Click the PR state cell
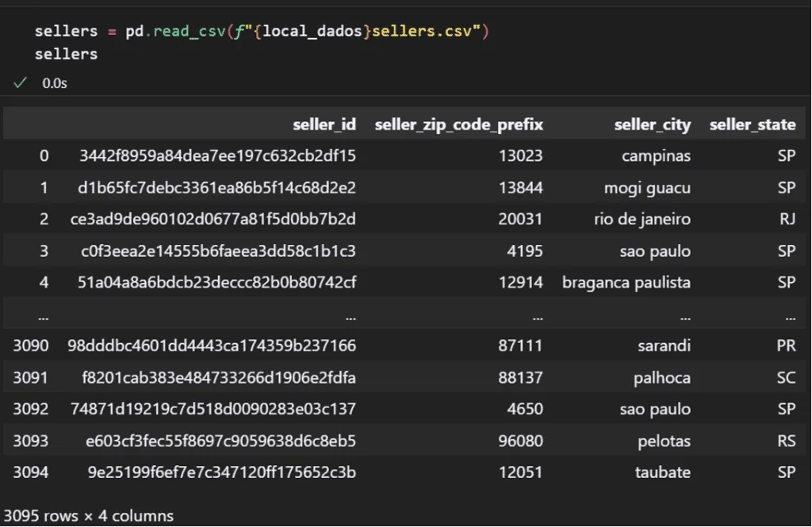Screen dimensions: 812x527 tap(786, 346)
